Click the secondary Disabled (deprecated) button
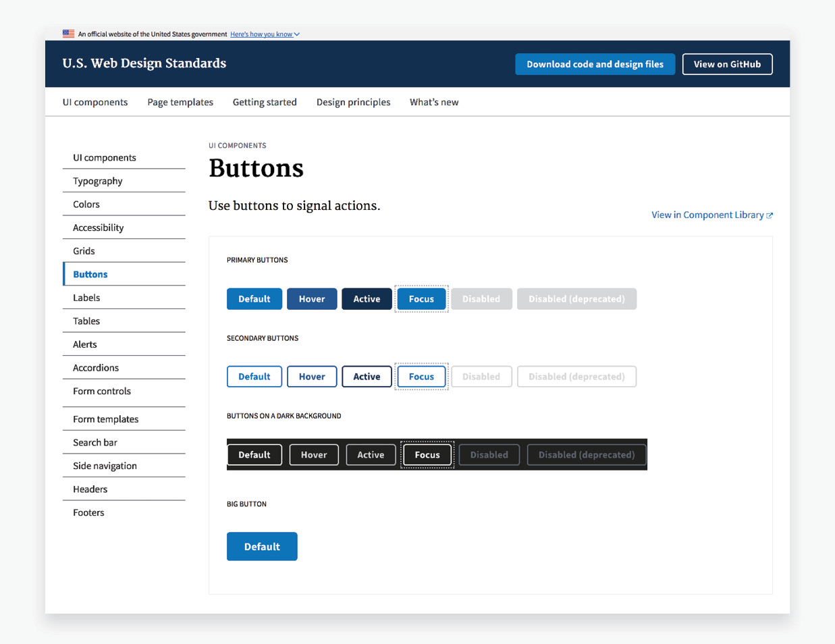The width and height of the screenshot is (835, 644). point(576,377)
